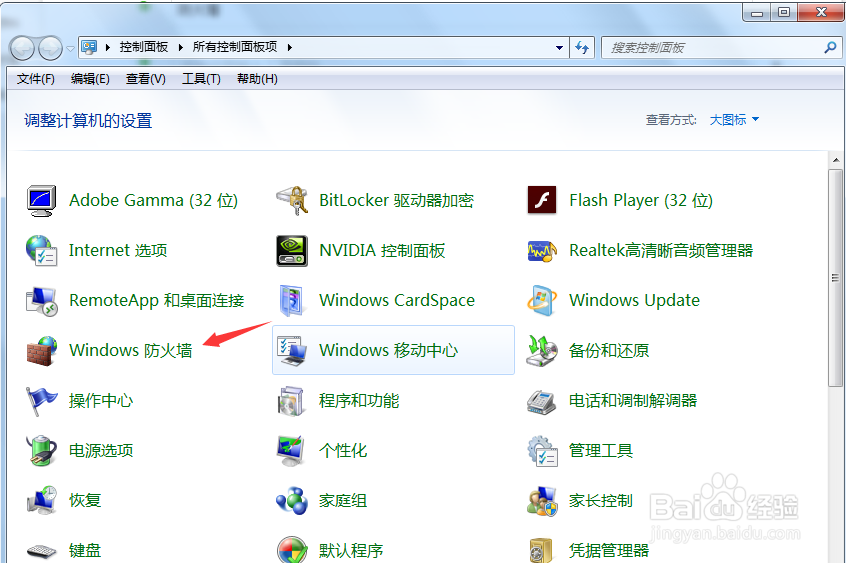This screenshot has width=846, height=563.
Task: Click the search magnifier icon
Action: click(x=830, y=48)
